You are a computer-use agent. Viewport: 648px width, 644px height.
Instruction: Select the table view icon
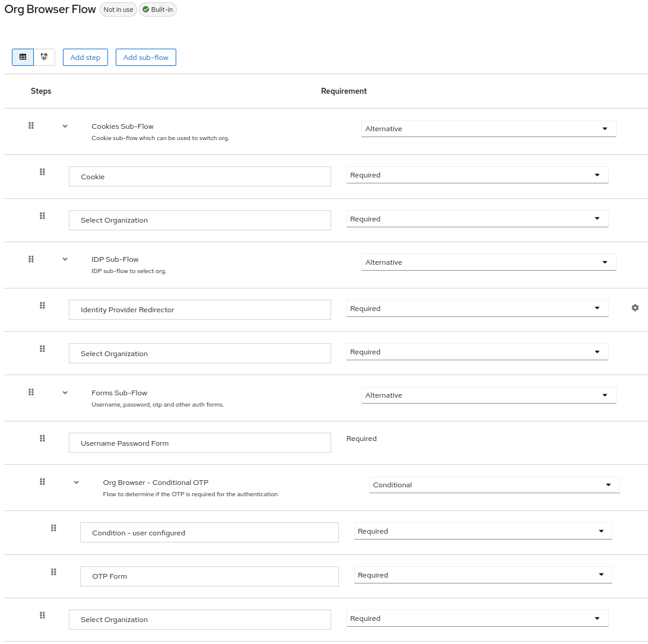pos(23,57)
